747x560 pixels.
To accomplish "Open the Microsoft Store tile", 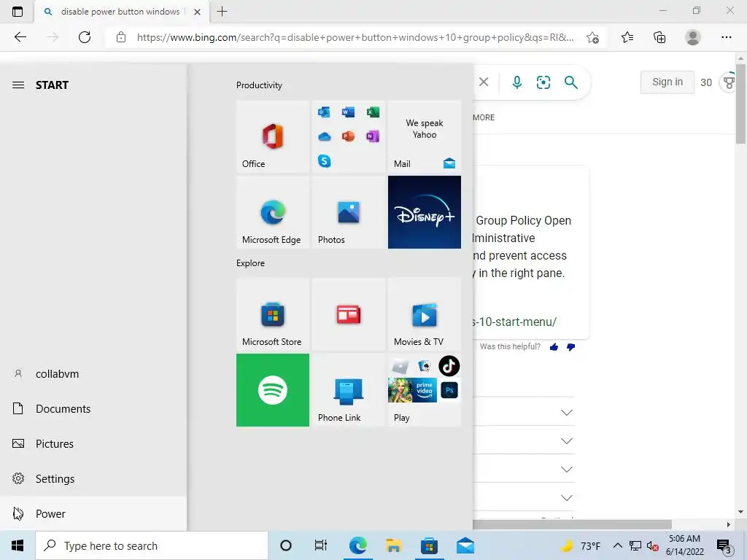I will point(273,314).
